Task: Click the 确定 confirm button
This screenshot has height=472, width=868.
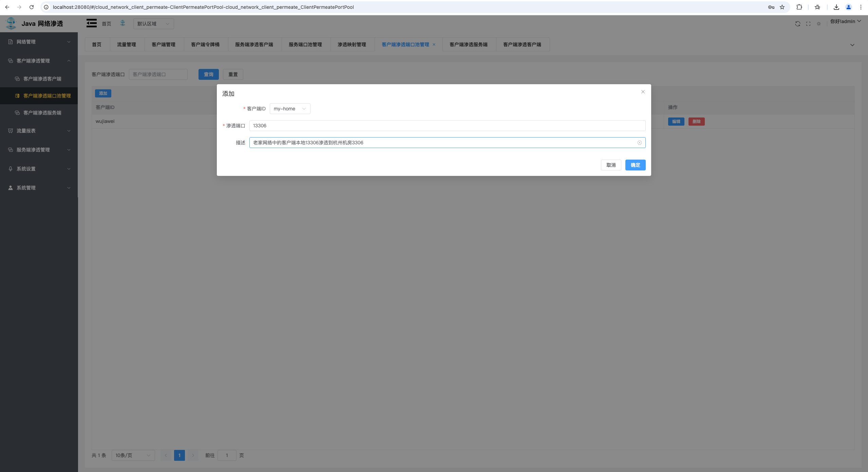Action: pyautogui.click(x=635, y=165)
